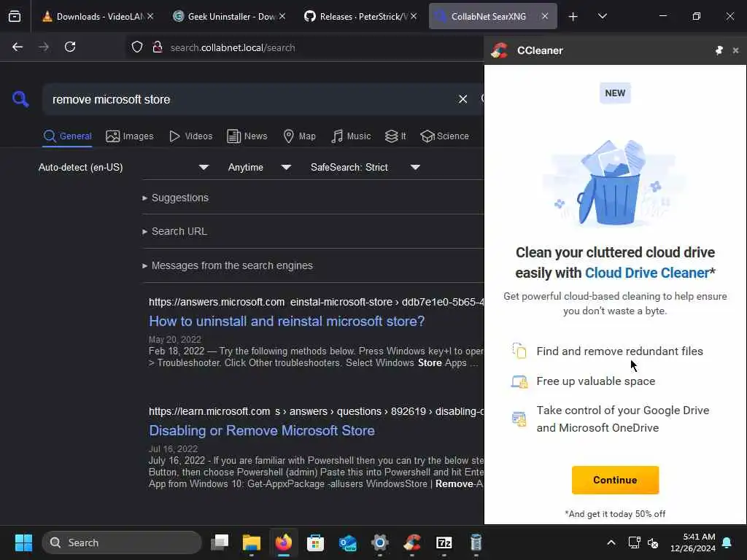Reload the current page
Screen dimensions: 747x560
(70, 47)
